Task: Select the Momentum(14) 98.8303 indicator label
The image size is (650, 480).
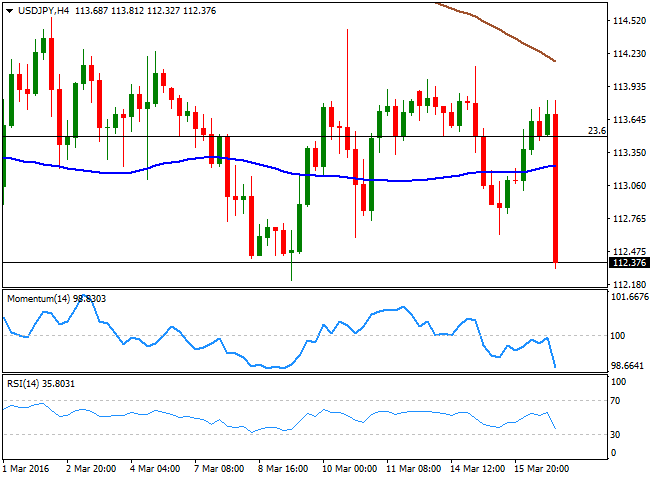Action: click(56, 299)
